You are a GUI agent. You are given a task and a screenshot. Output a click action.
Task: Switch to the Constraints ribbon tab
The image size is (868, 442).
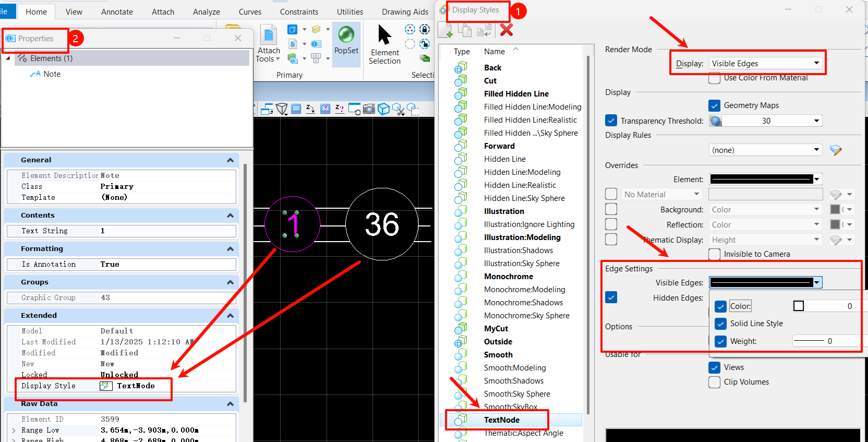[x=299, y=11]
